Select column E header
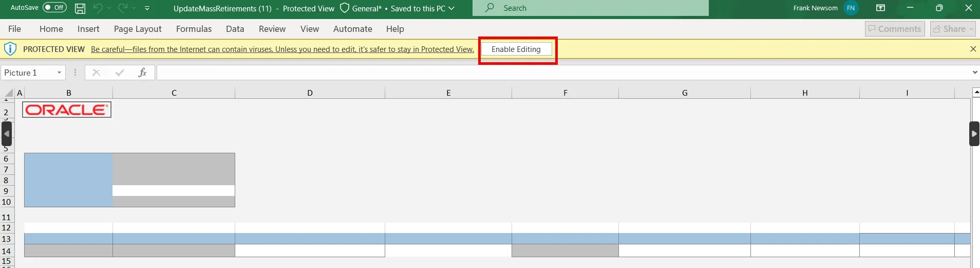The image size is (980, 268). click(448, 93)
